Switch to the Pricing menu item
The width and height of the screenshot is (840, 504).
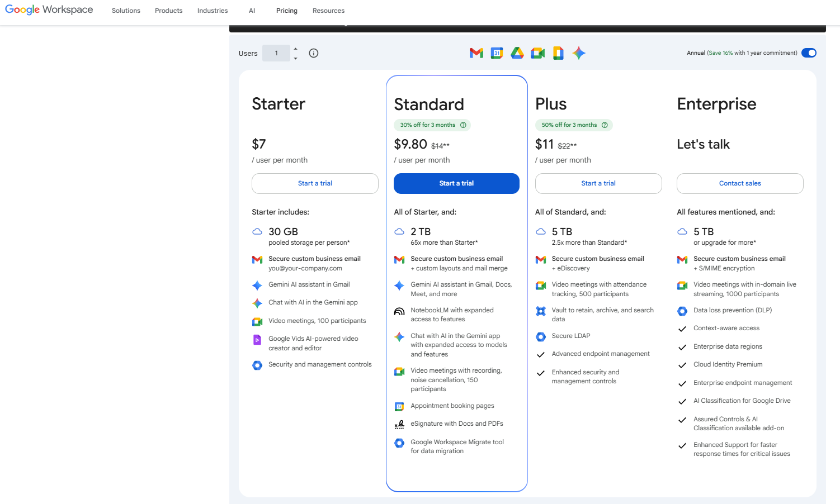tap(286, 10)
